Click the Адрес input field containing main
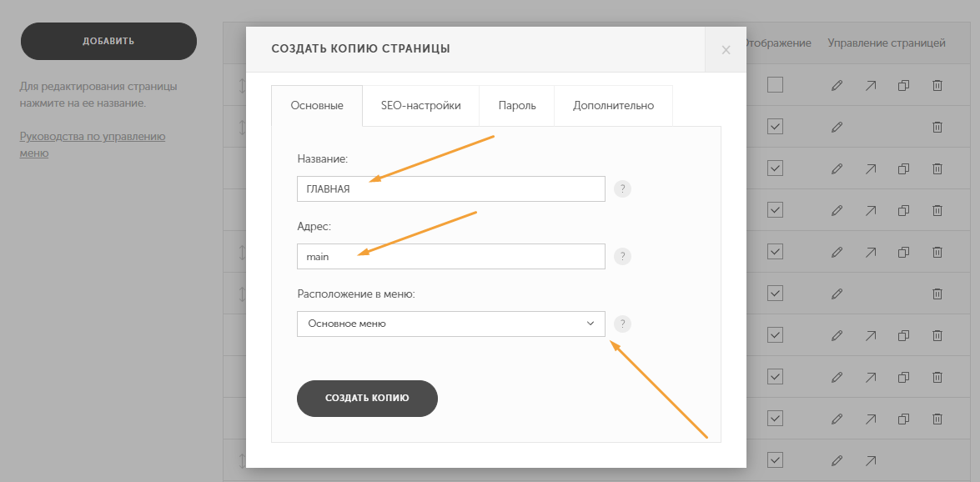This screenshot has width=980, height=482. [x=450, y=256]
